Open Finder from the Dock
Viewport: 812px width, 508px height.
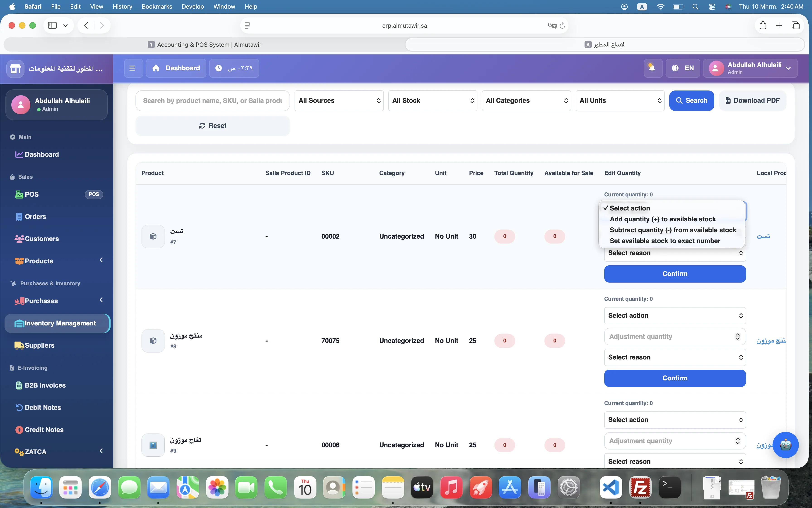pos(41,487)
